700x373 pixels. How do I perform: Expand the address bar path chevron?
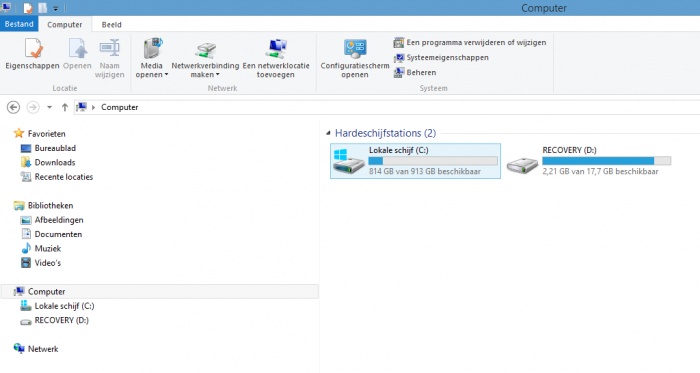[x=93, y=108]
